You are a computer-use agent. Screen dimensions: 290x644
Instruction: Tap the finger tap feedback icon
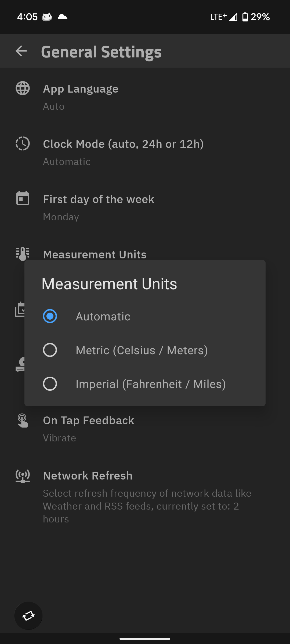pos(23,420)
